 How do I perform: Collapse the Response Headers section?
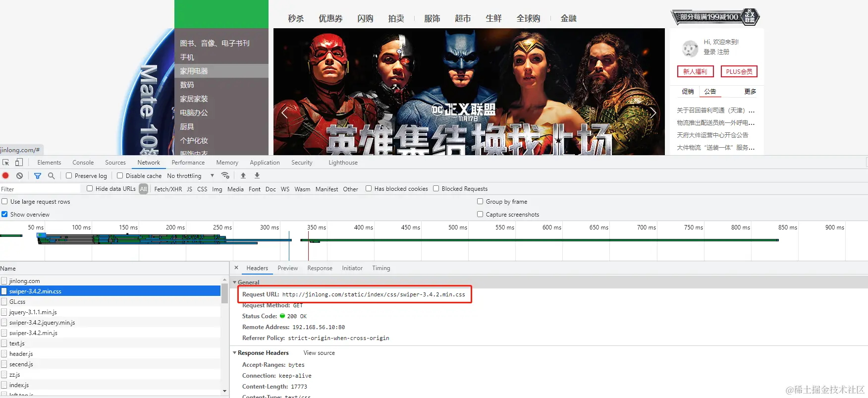point(235,352)
